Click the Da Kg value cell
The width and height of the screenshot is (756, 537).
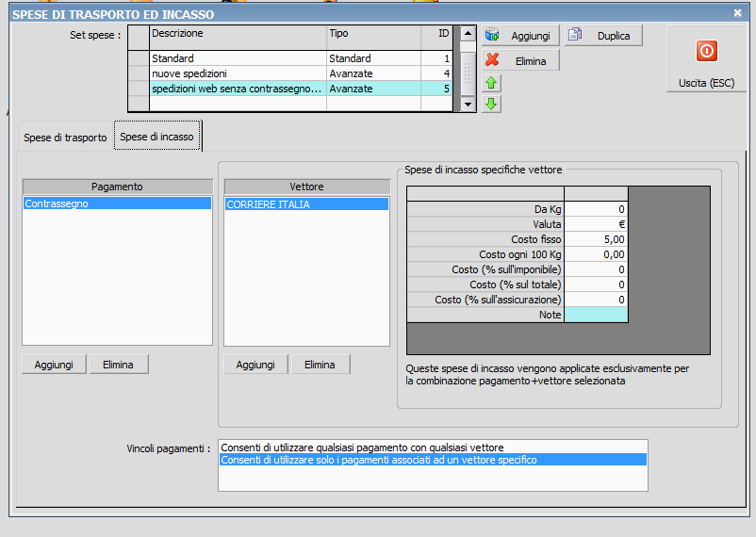[596, 209]
